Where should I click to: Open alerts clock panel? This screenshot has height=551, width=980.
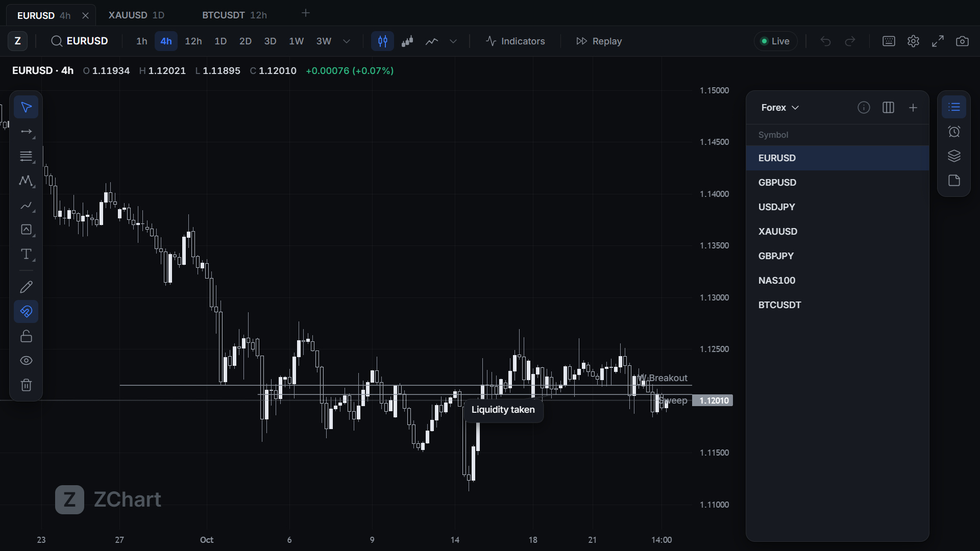click(x=954, y=132)
